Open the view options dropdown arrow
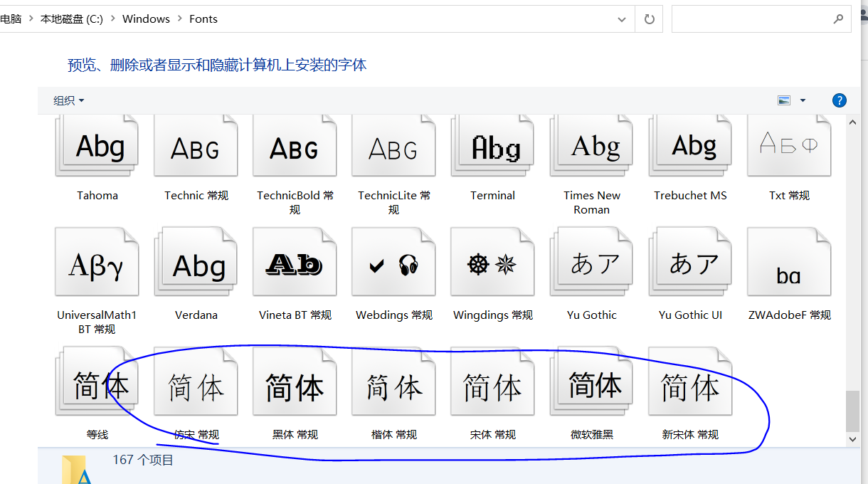Screen dimensions: 868x484 (x=803, y=100)
